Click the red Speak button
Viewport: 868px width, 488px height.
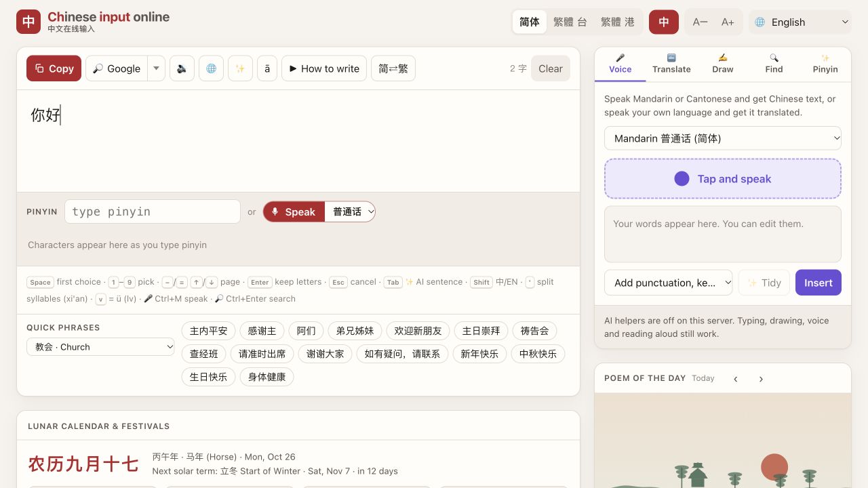(294, 211)
